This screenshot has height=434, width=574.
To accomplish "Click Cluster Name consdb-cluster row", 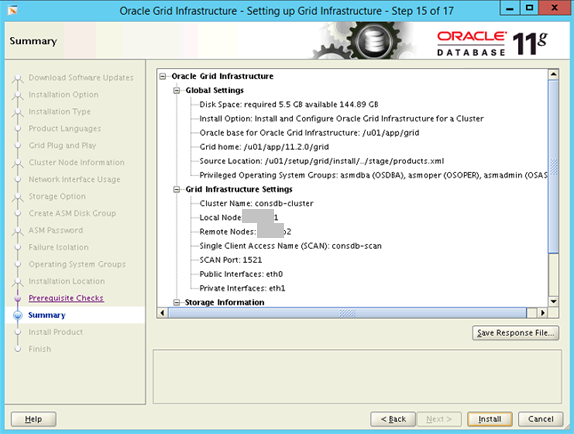I will point(256,203).
